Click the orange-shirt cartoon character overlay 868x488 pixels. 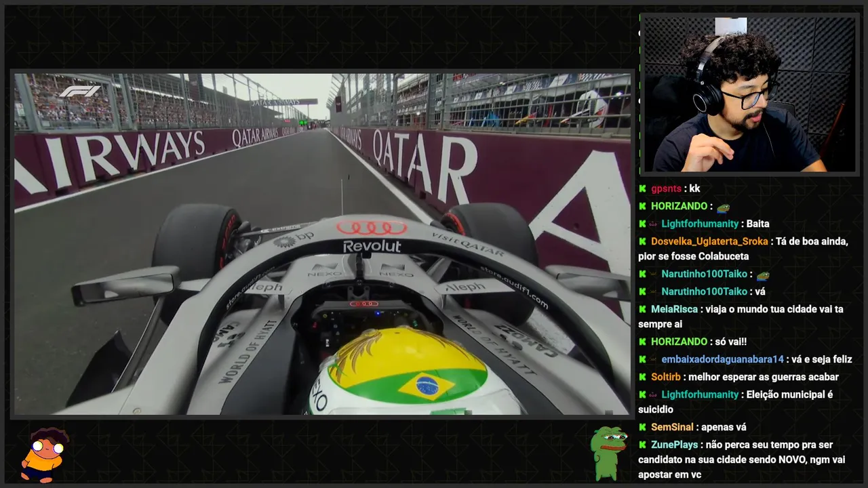[44, 454]
